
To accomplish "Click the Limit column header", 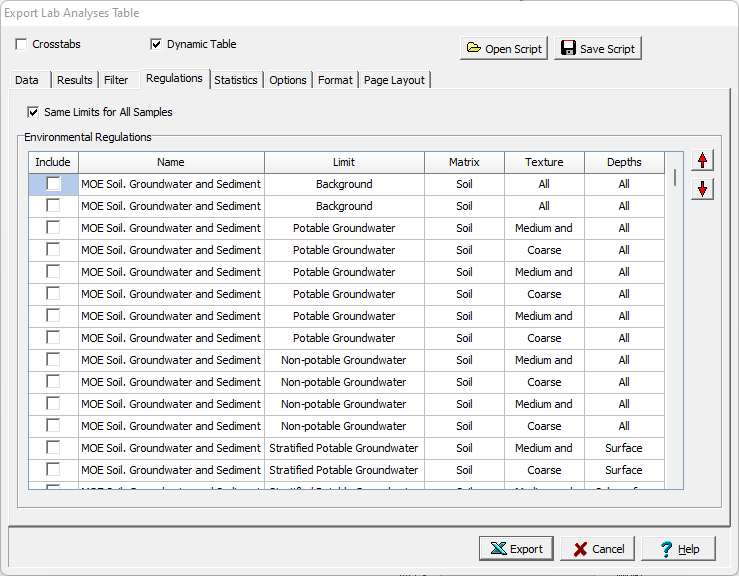I will (x=344, y=162).
